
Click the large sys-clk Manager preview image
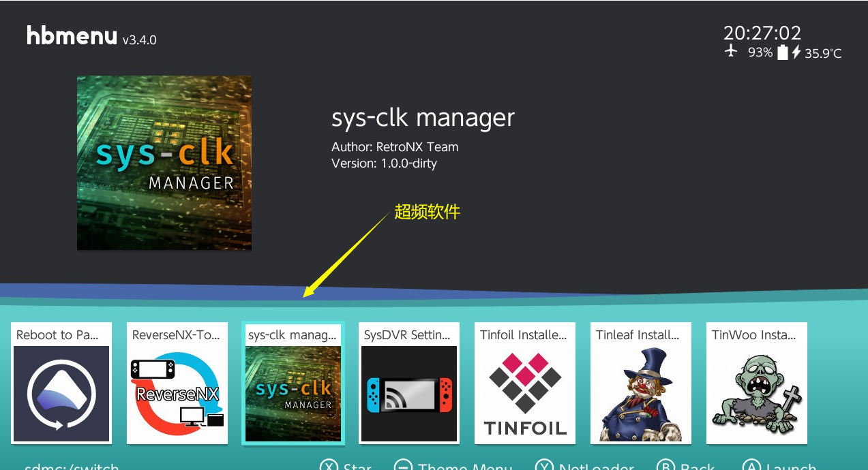(164, 163)
